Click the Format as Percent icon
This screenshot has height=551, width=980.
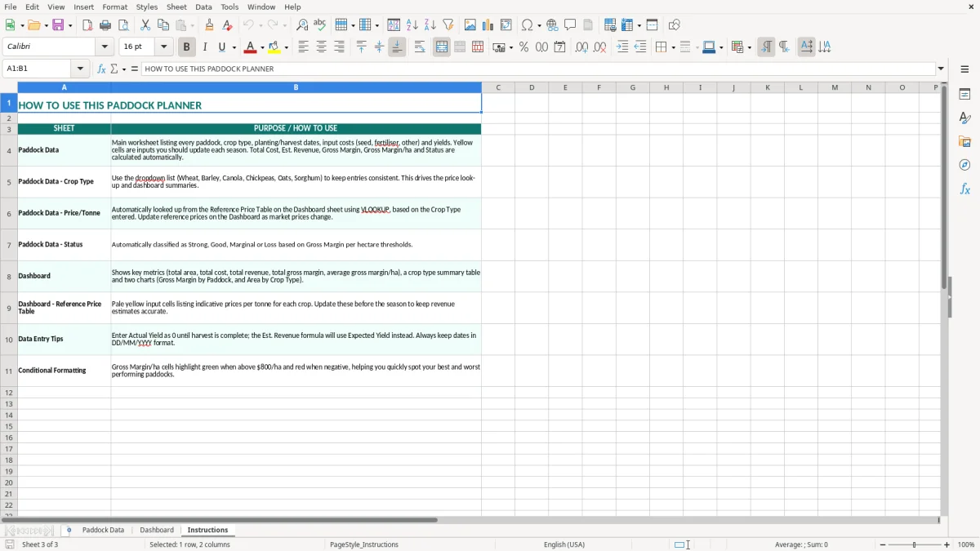point(524,47)
